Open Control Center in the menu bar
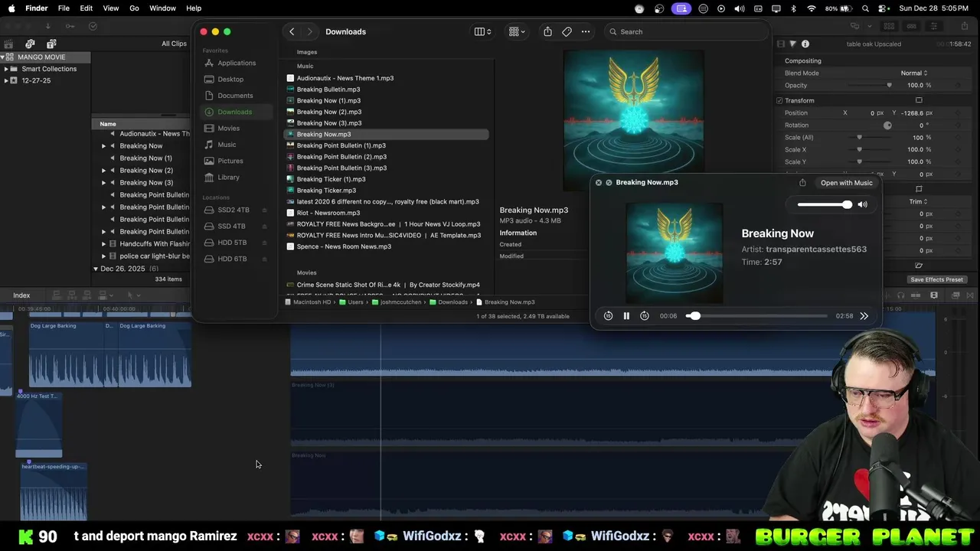The image size is (980, 551). 883,8
